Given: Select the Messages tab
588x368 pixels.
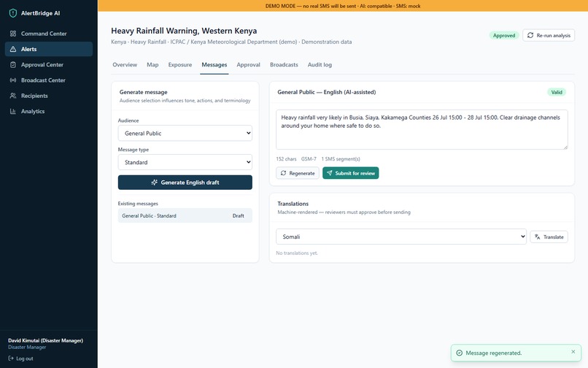Looking at the screenshot, I should click(x=214, y=64).
